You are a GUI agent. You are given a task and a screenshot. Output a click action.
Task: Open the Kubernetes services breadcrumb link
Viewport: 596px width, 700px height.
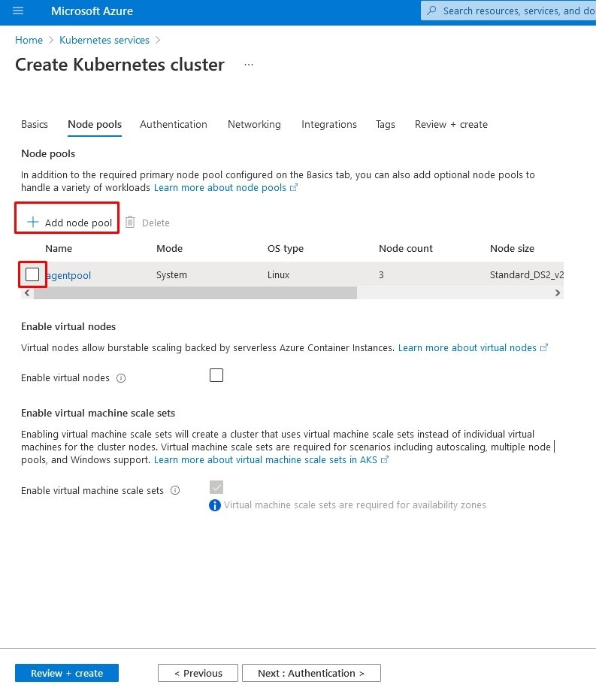tap(104, 40)
